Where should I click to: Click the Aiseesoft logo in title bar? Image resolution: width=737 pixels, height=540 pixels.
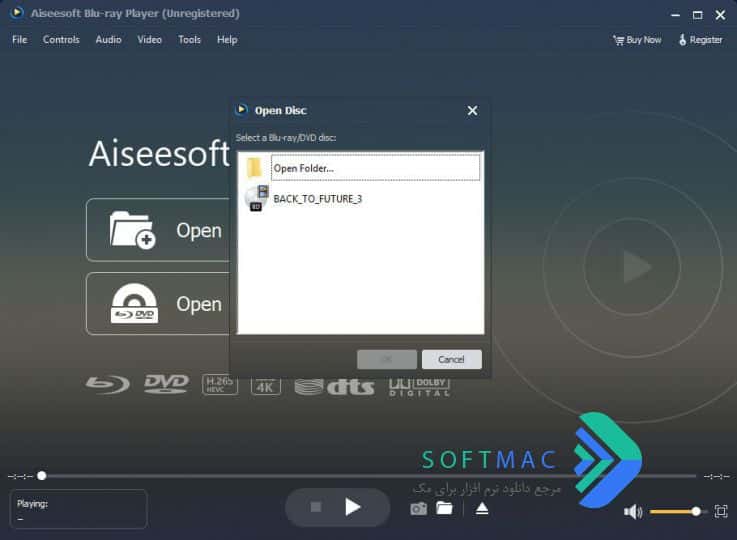16,13
